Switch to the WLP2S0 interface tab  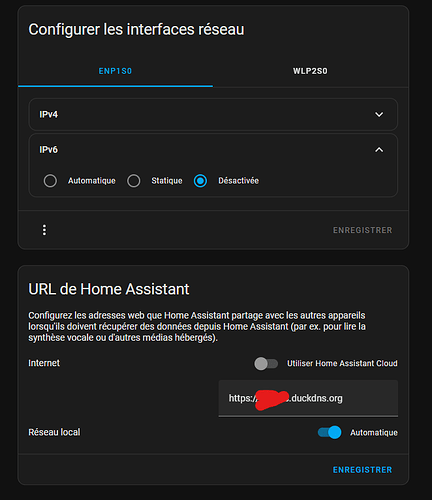310,71
